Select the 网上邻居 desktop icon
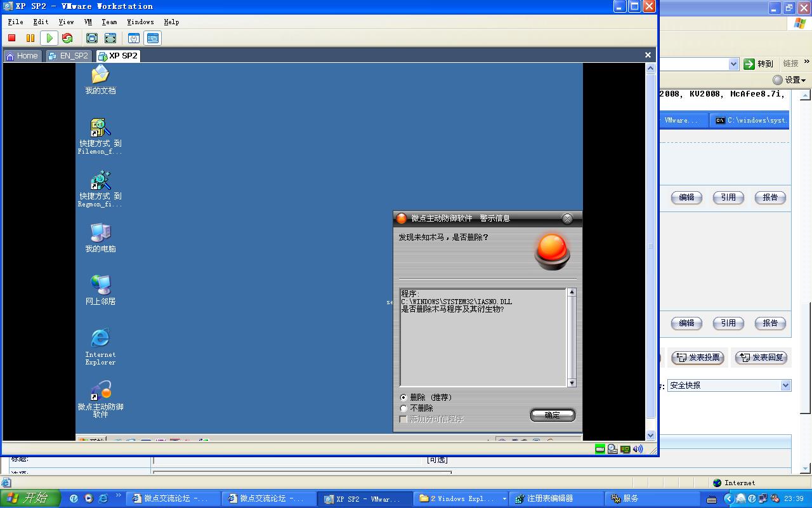This screenshot has height=508, width=812. [x=100, y=290]
